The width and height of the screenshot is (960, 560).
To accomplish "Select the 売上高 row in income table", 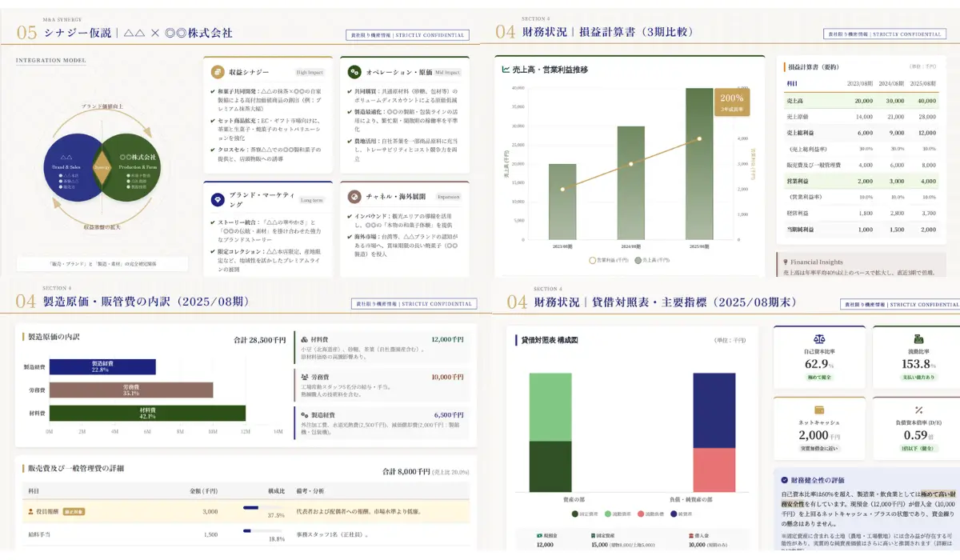I will [860, 101].
